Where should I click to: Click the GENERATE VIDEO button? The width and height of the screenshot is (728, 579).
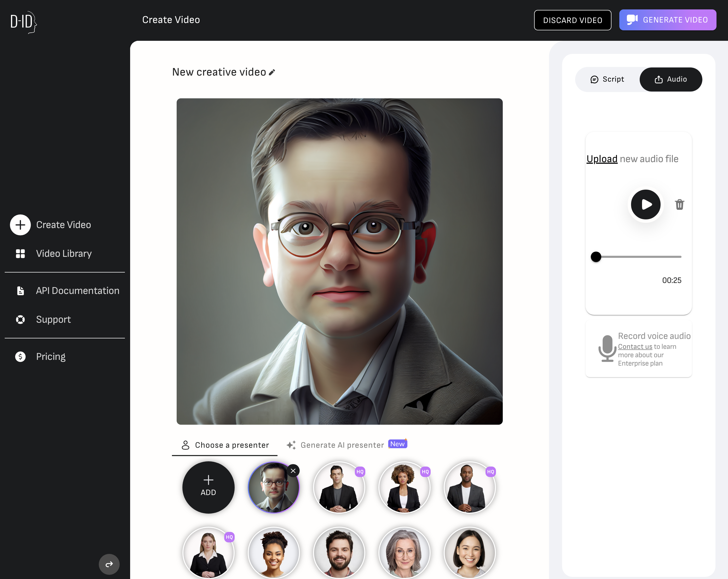668,20
